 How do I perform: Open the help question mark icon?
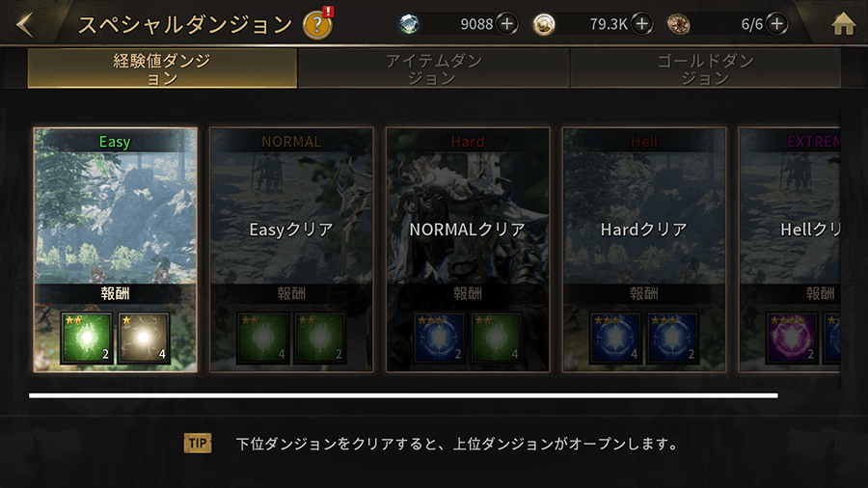(x=317, y=25)
